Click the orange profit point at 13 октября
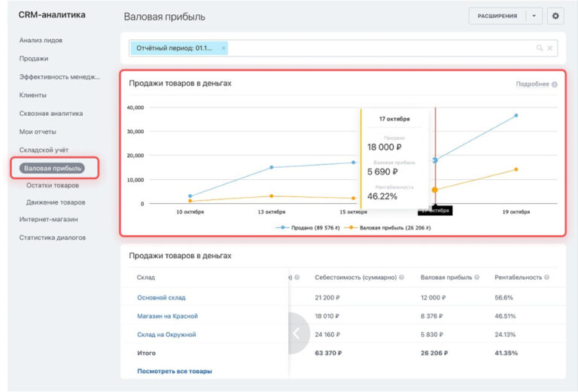The width and height of the screenshot is (578, 392). (272, 196)
